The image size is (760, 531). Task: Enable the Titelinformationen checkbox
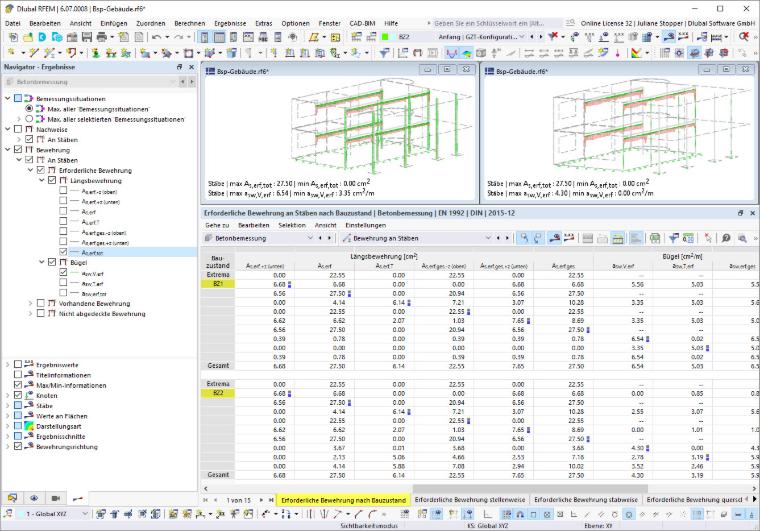(18, 375)
